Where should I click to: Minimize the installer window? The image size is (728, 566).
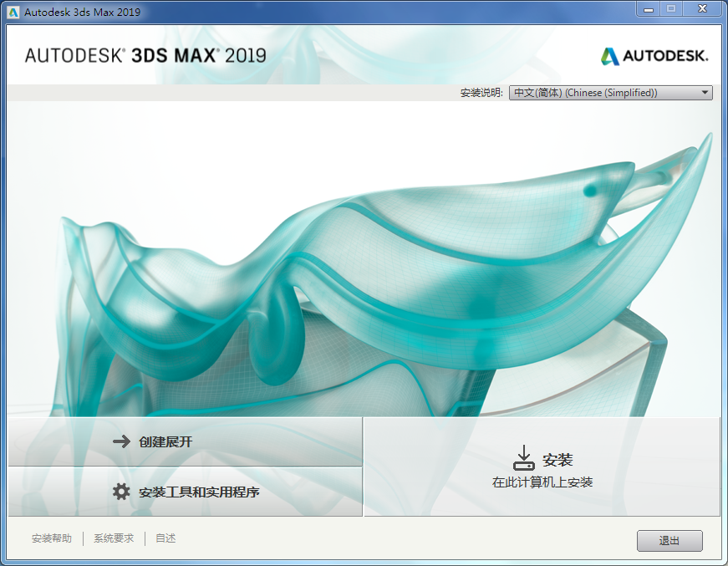649,9
